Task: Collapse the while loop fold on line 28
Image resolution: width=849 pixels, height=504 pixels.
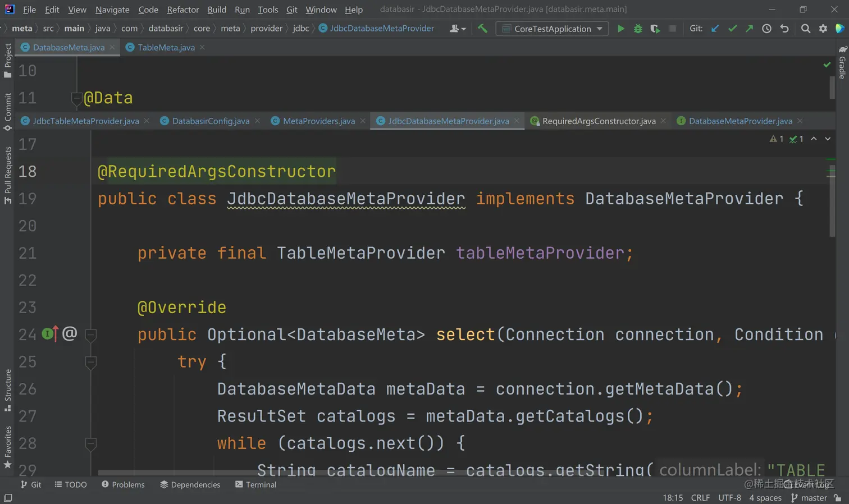Action: click(90, 444)
